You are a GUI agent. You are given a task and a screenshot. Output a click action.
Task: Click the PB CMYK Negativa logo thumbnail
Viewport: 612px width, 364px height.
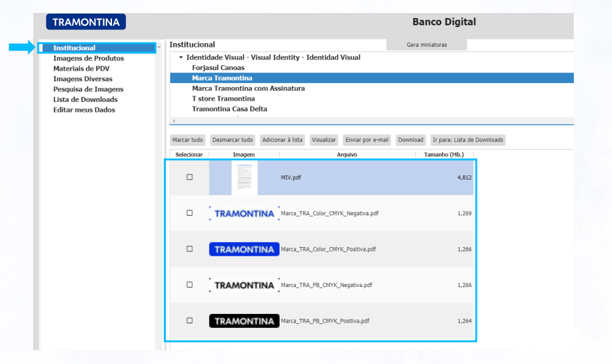(x=244, y=285)
